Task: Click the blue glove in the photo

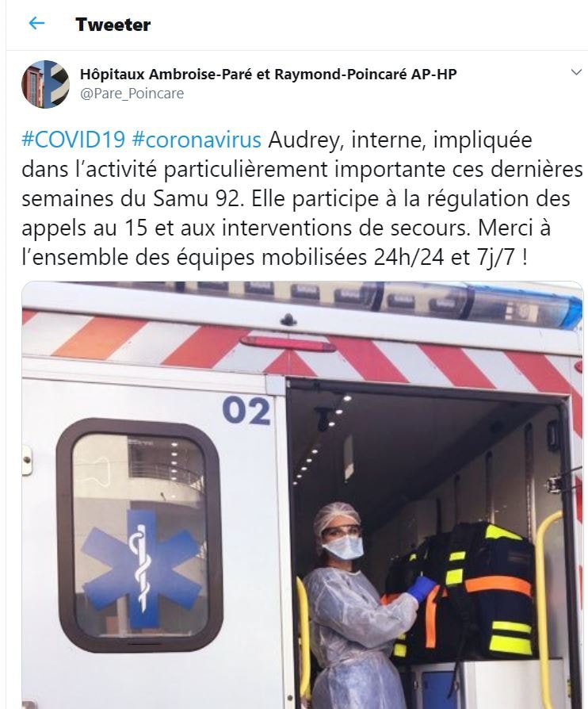Action: click(422, 588)
